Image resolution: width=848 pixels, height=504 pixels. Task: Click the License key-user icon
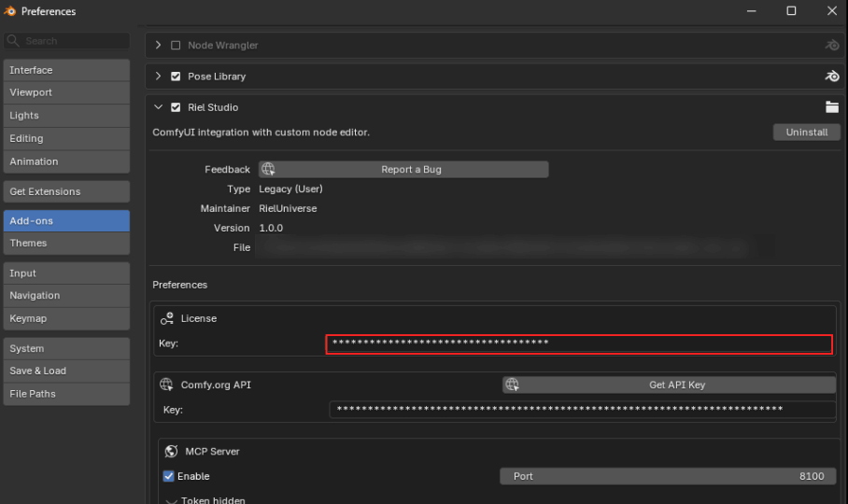(166, 318)
